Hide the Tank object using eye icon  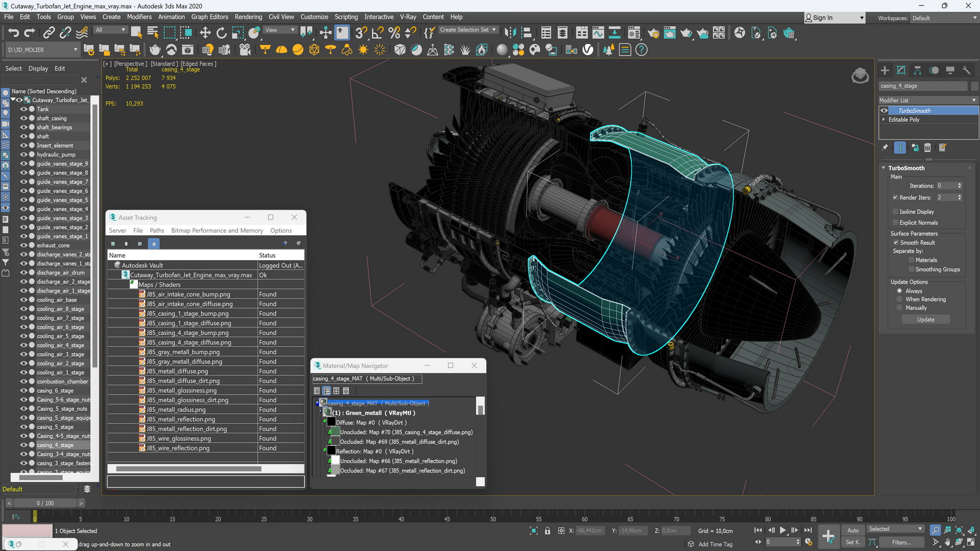(x=23, y=109)
